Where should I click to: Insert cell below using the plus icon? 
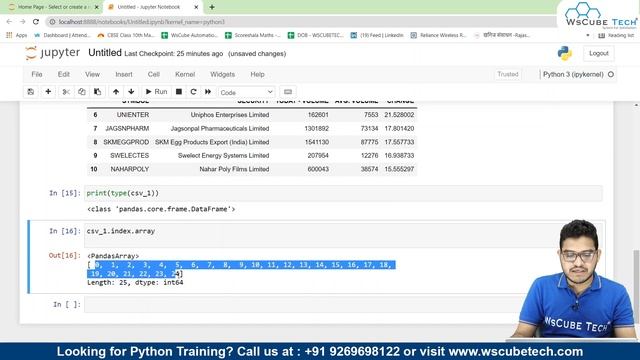(48, 92)
